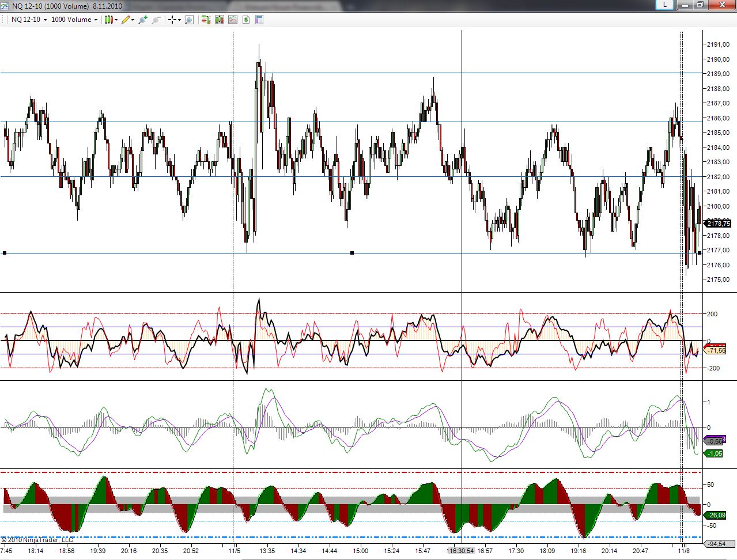Click the 2189,00 price axis label
This screenshot has height=560, width=737.
pyautogui.click(x=718, y=74)
